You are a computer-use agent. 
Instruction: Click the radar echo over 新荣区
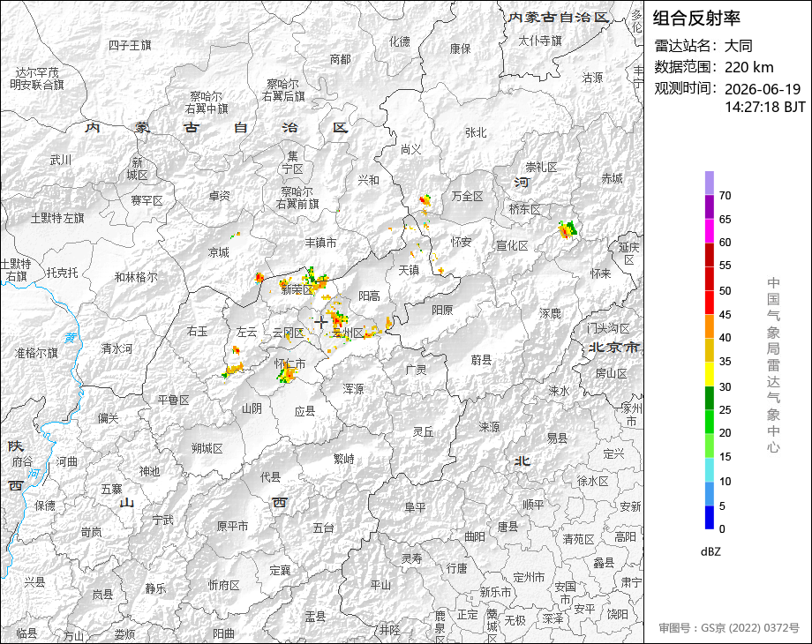click(304, 281)
